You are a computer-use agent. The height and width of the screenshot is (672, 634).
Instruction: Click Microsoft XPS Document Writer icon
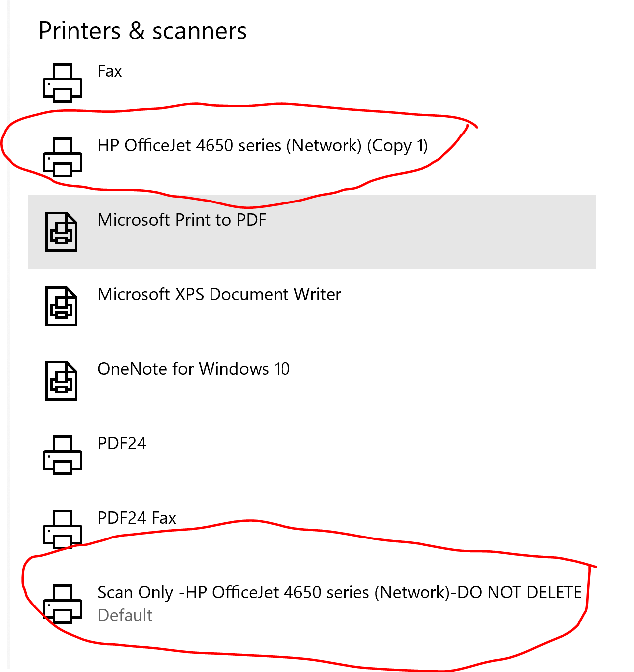click(x=61, y=306)
